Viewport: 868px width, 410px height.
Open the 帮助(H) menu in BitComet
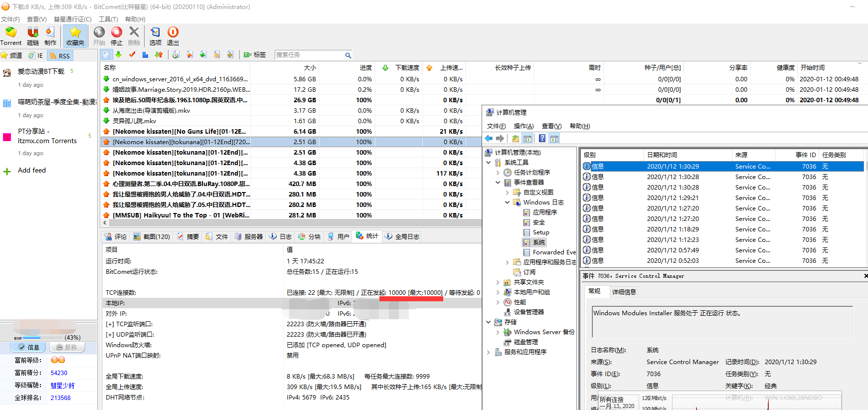[x=135, y=19]
